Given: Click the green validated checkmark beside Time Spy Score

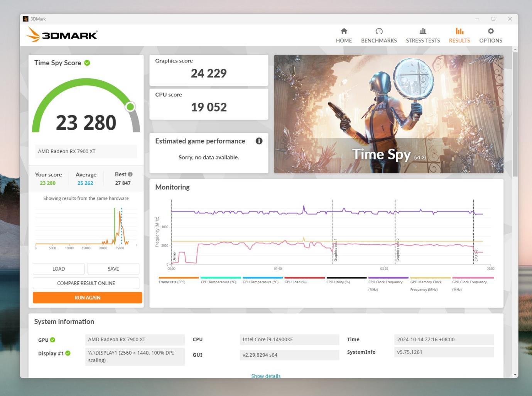Looking at the screenshot, I should [87, 63].
